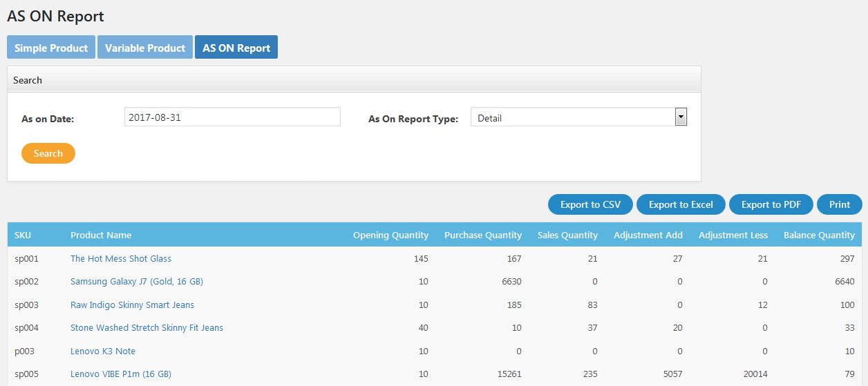The width and height of the screenshot is (868, 386).
Task: Open Stone Washed Stretch Skinny Fit Jeans link
Action: pyautogui.click(x=147, y=327)
